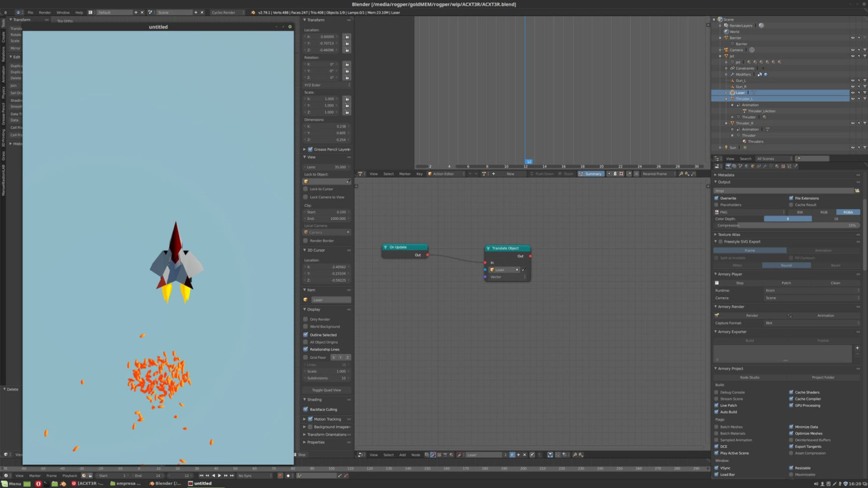Screen dimensions: 868x488
Task: Enable the Debug Console checkbox
Action: coord(716,392)
